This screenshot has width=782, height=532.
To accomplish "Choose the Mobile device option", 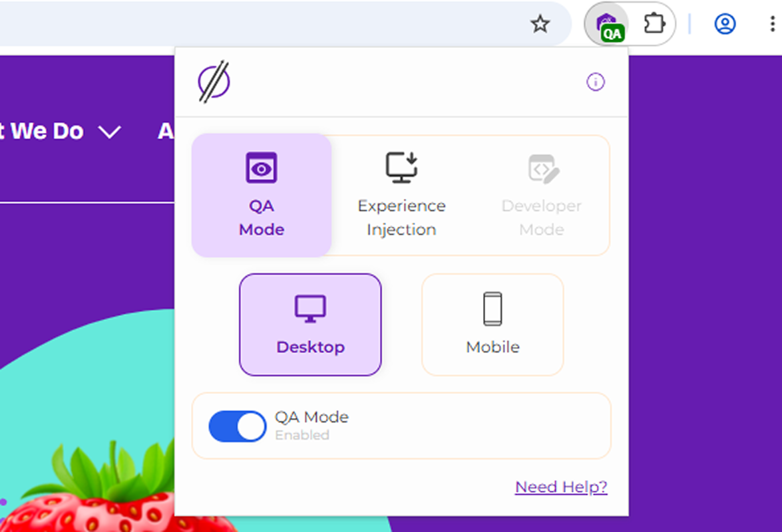I will tap(492, 325).
